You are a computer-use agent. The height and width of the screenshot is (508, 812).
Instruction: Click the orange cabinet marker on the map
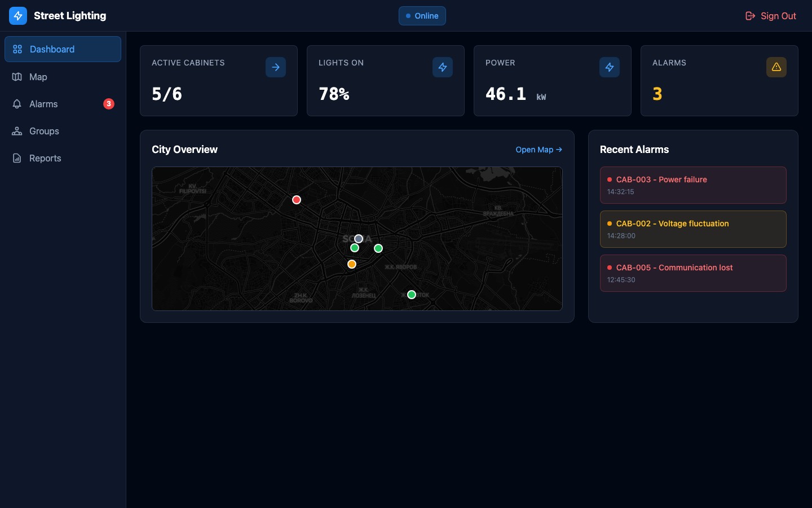click(x=352, y=264)
